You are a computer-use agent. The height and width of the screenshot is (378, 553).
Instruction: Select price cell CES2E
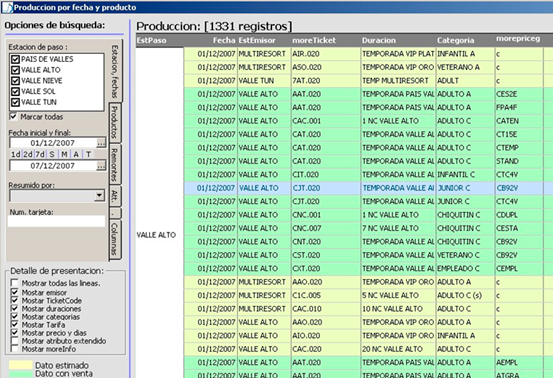pyautogui.click(x=519, y=94)
